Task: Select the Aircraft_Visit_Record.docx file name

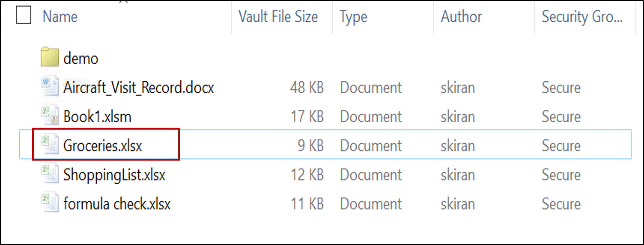Action: tap(138, 88)
